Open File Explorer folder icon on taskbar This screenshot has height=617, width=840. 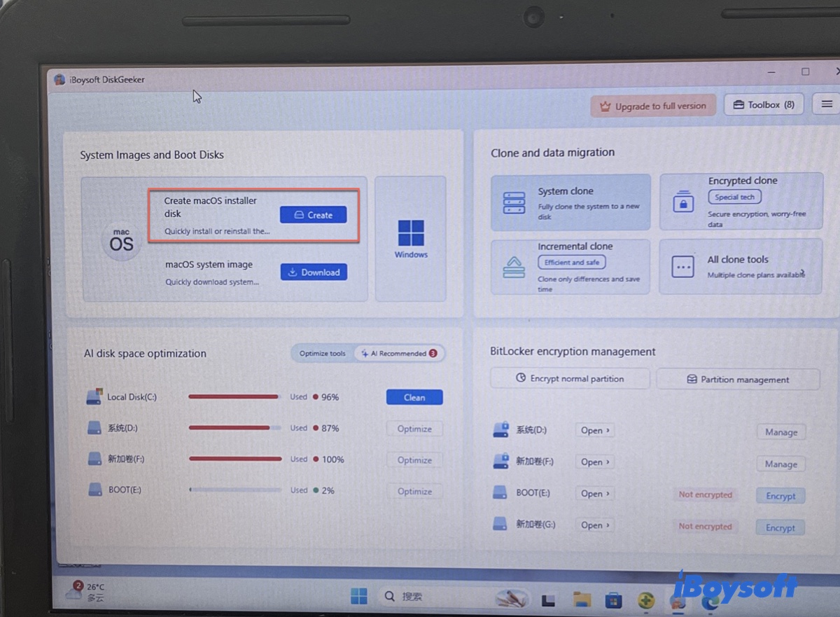pyautogui.click(x=582, y=599)
